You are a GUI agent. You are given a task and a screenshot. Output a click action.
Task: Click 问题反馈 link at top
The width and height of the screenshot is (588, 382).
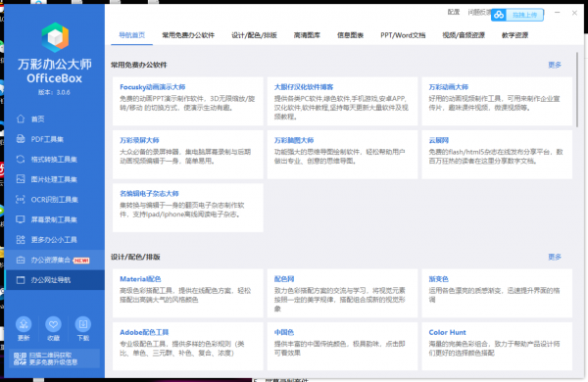[479, 12]
